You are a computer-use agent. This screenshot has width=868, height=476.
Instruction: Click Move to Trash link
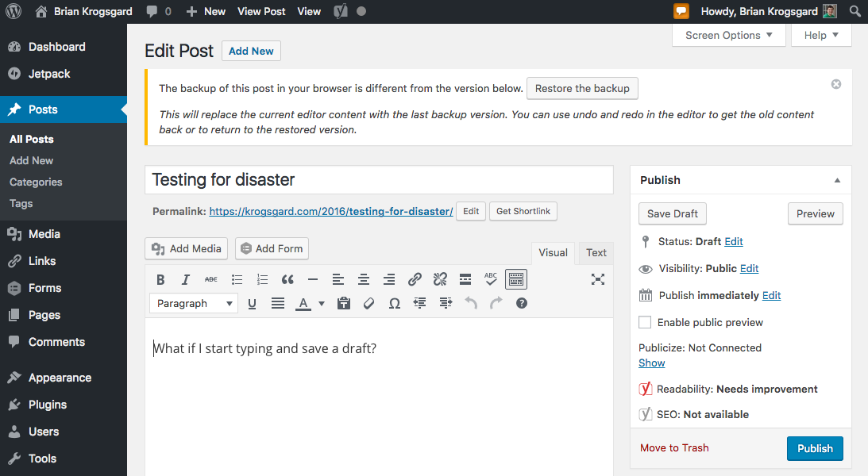674,447
